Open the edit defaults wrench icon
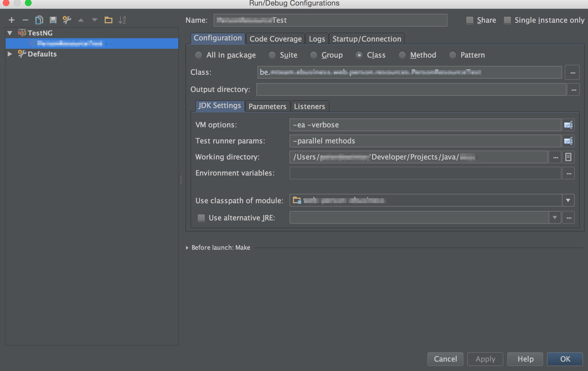 (67, 20)
